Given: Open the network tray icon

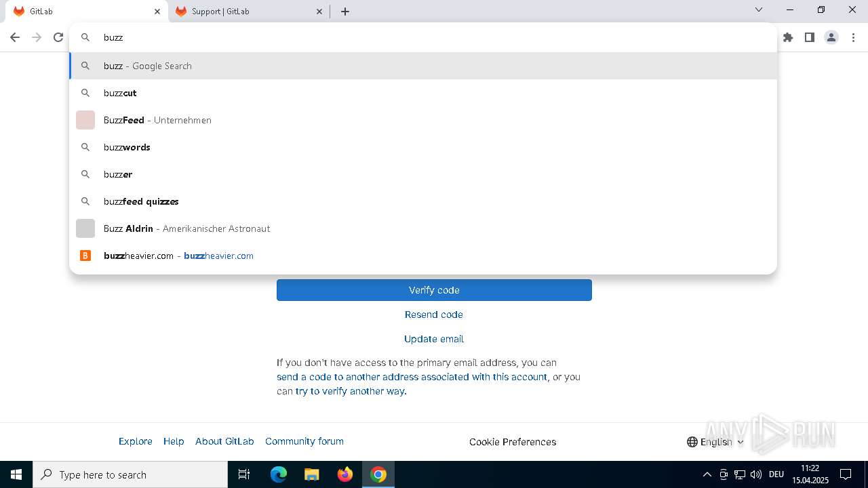Looking at the screenshot, I should pyautogui.click(x=740, y=474).
